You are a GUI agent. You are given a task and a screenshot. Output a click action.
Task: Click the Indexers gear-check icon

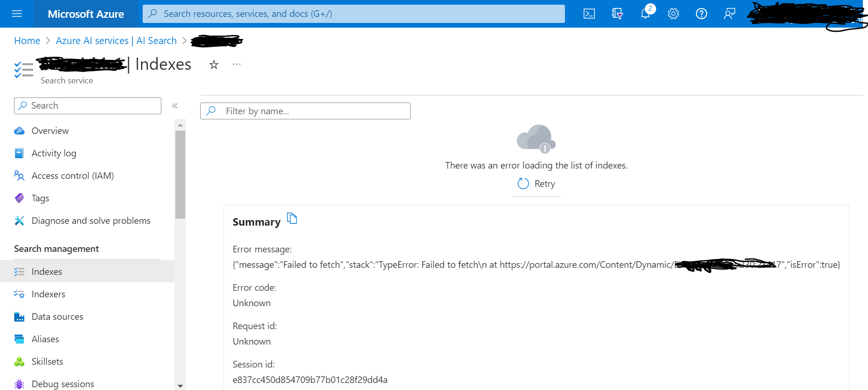pos(19,294)
